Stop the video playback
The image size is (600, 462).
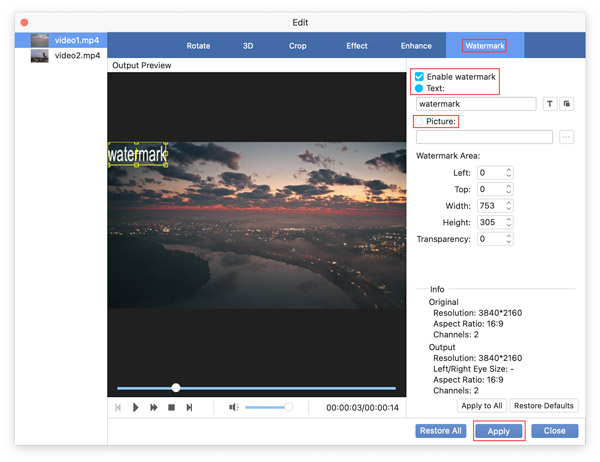172,407
